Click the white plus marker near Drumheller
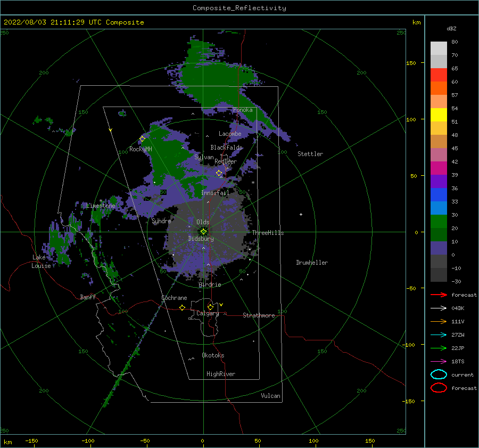This screenshot has width=479, height=448. pyautogui.click(x=301, y=214)
